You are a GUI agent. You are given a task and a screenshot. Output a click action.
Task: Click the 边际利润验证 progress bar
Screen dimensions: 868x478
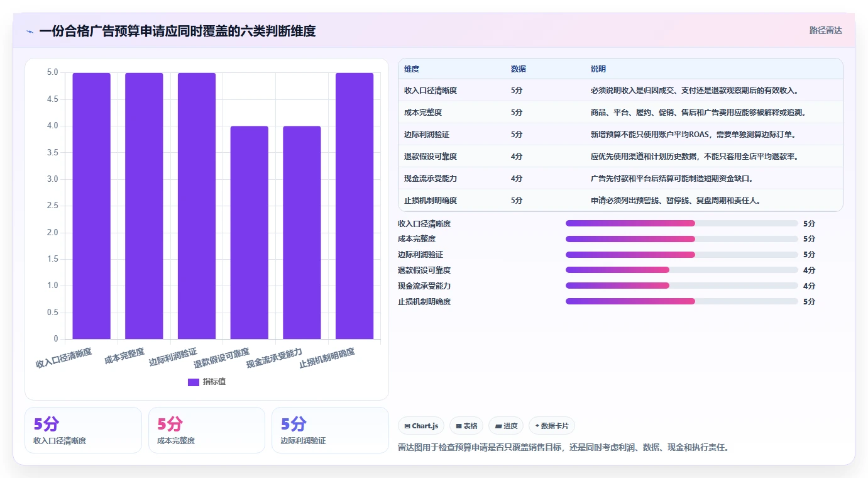coord(682,255)
